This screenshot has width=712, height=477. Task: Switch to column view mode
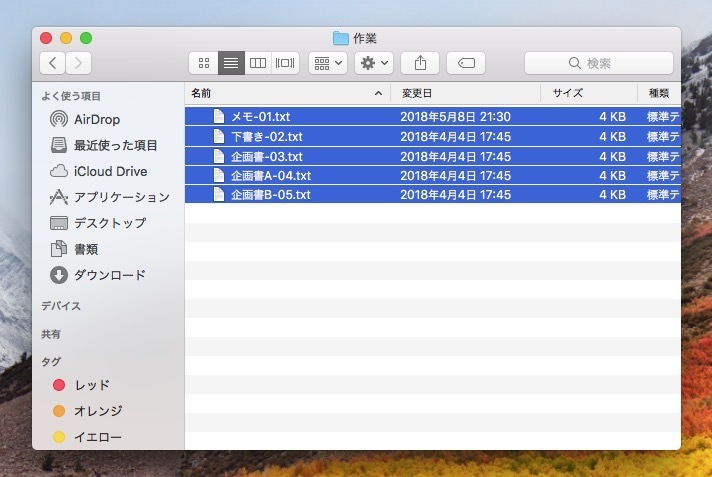(x=258, y=63)
